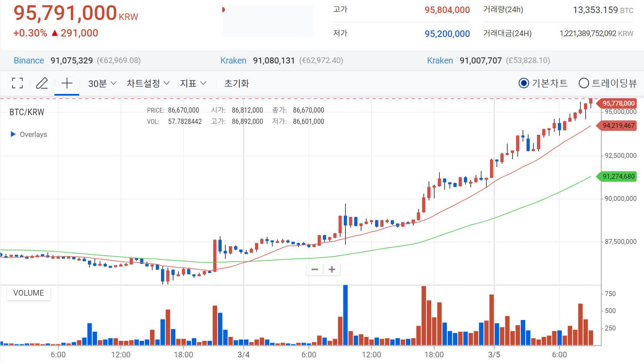This screenshot has width=644, height=363.
Task: Click the 종가 86,670,000 readout
Action: [299, 110]
